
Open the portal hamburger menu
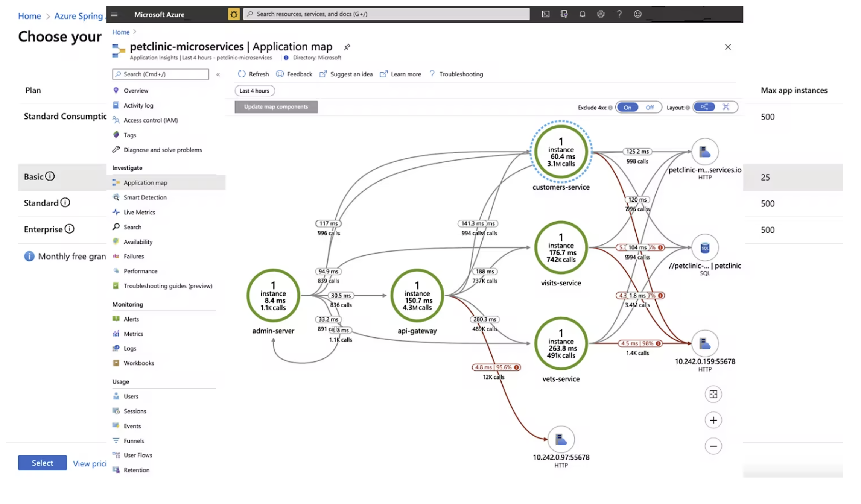pos(114,14)
